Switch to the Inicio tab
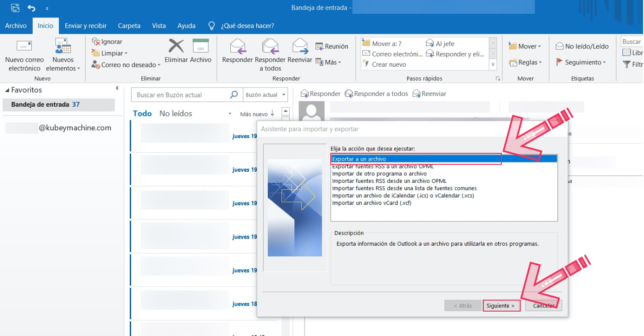The width and height of the screenshot is (644, 336). (x=46, y=26)
